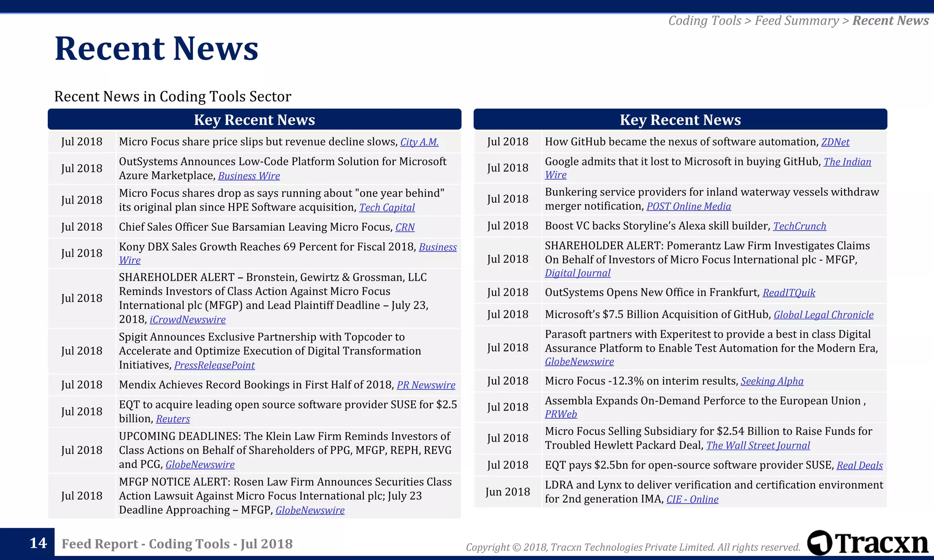Viewport: 934px width, 560px height.
Task: Click the PR Newswire link for Mendix
Action: [426, 385]
